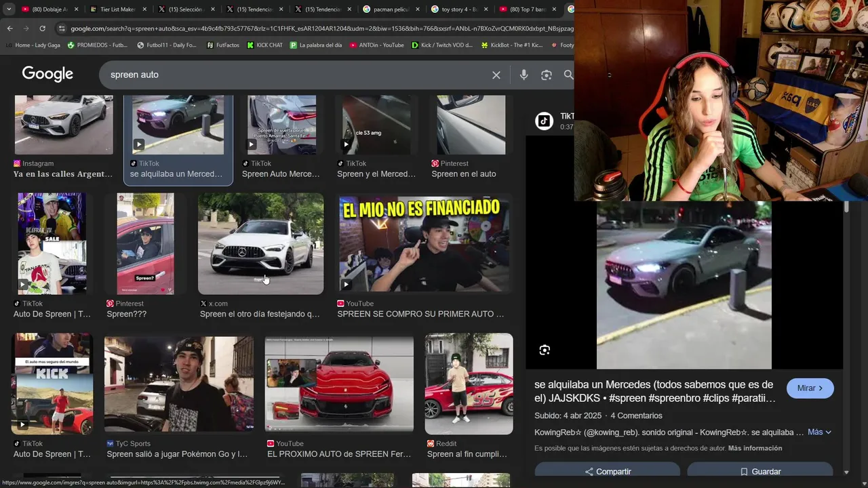Open TikTok thumbnail with KICK logo

(52, 384)
